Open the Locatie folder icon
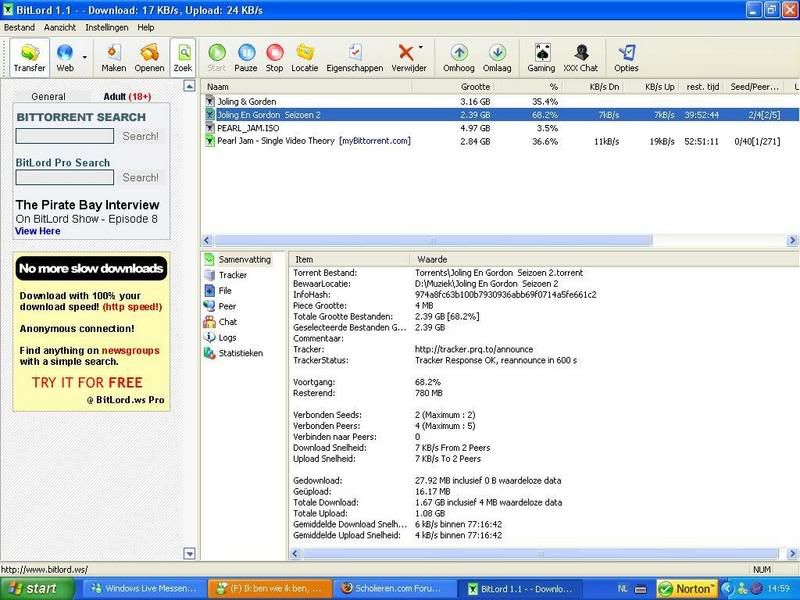This screenshot has height=600, width=800. tap(305, 58)
